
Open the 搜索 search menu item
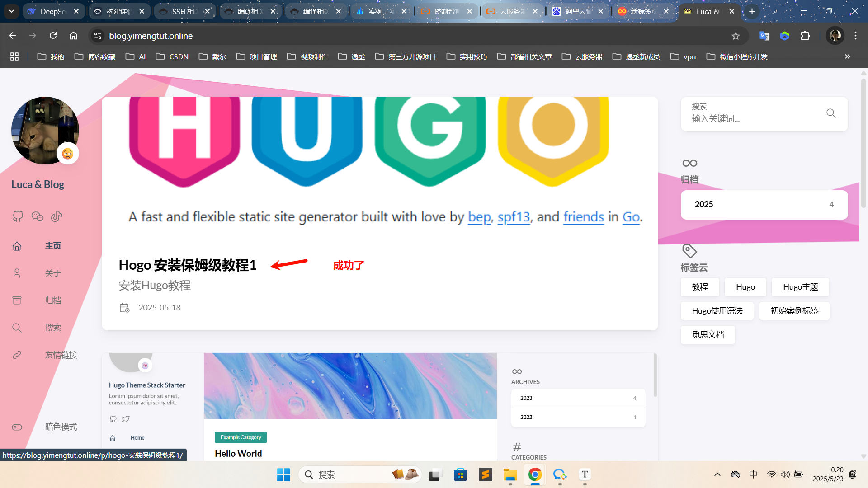pos(53,328)
